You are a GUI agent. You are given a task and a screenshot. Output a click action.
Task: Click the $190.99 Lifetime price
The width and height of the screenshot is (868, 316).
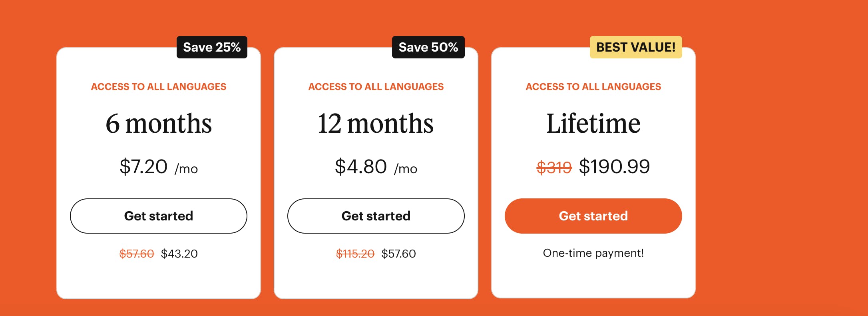pos(614,166)
